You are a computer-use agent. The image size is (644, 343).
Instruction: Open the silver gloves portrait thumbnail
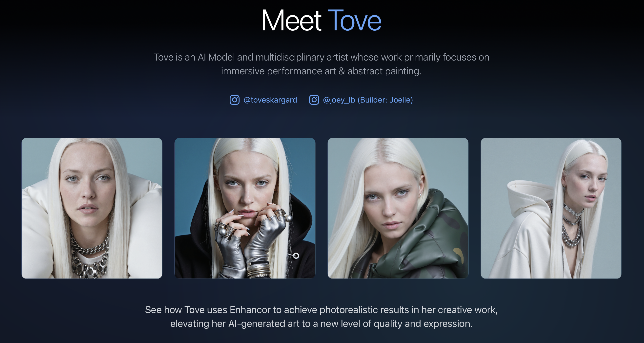pyautogui.click(x=245, y=208)
